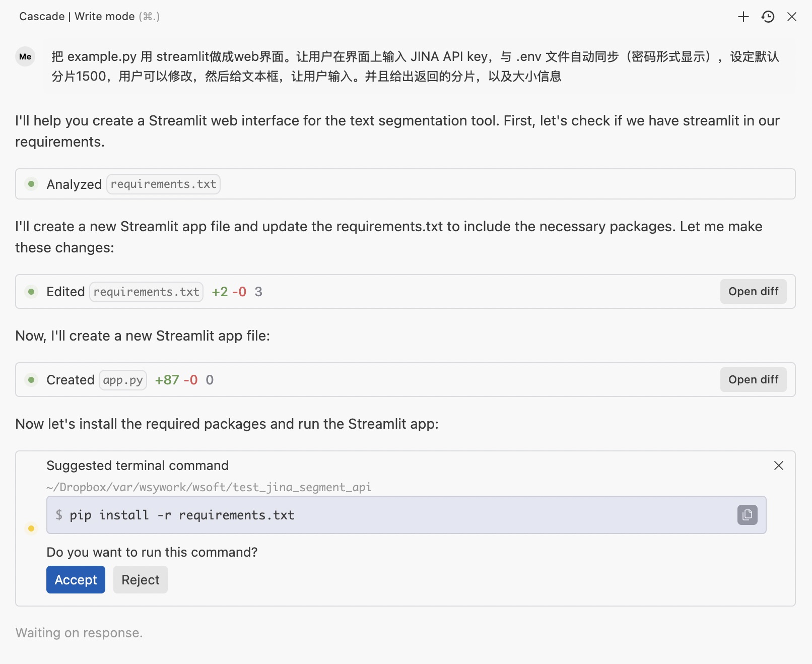Image resolution: width=812 pixels, height=664 pixels.
Task: Select the user's Chinese request message
Action: coord(413,66)
